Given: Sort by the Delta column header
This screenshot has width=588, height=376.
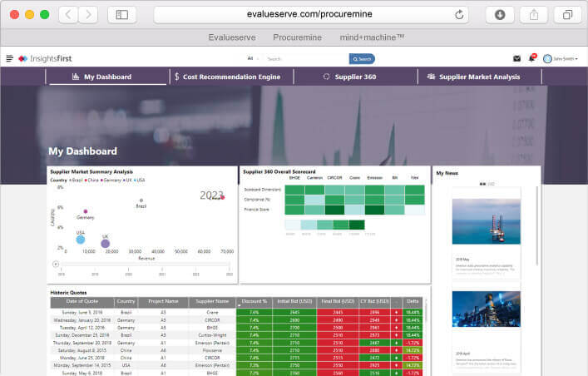Looking at the screenshot, I should click(x=413, y=302).
